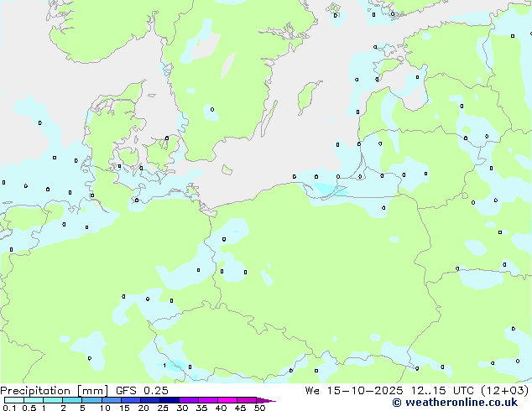
Task: Click the '12..15 UTC (12+03)' time text
Action: coord(470,391)
